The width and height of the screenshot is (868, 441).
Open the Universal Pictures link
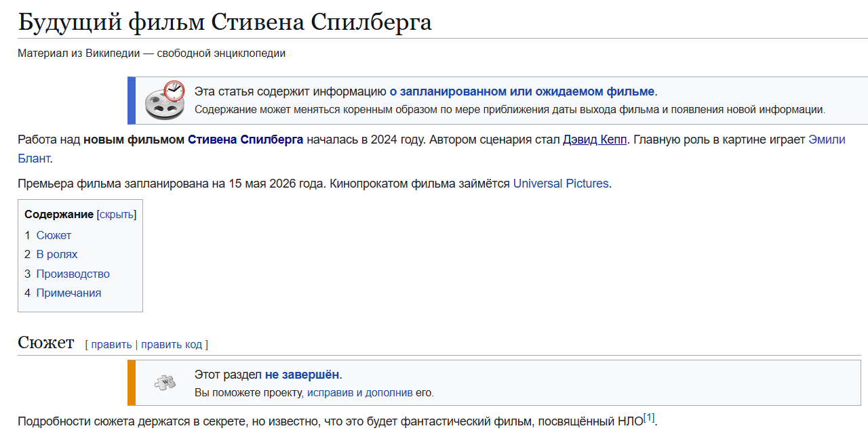click(x=561, y=183)
